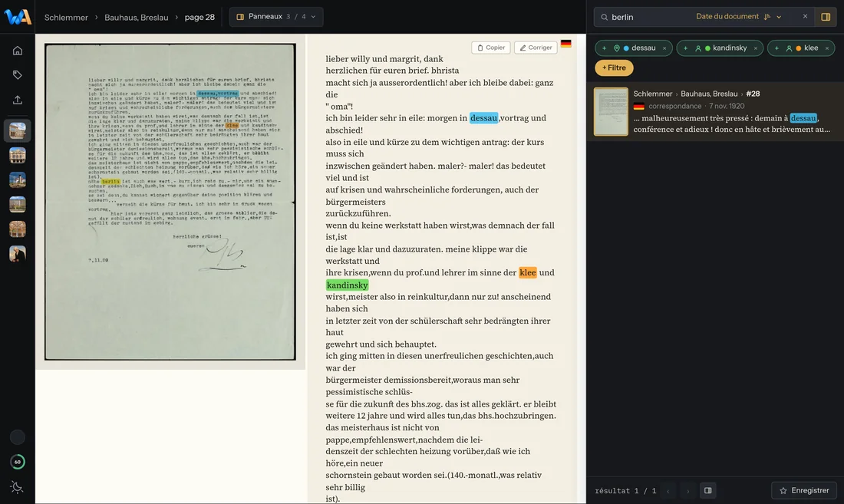The image size is (844, 504).
Task: Click Bauhaus, Breslau in the search result
Action: coord(709,94)
